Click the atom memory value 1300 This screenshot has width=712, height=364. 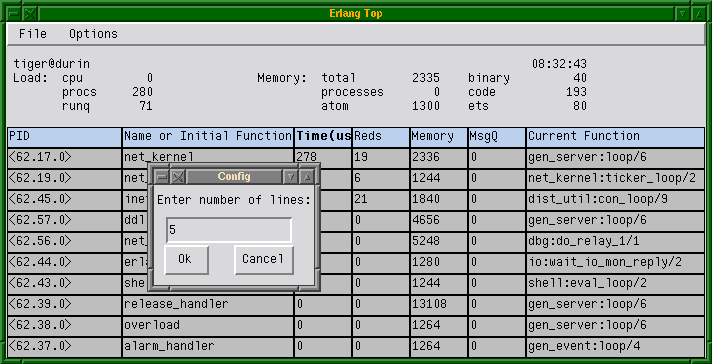tap(426, 106)
